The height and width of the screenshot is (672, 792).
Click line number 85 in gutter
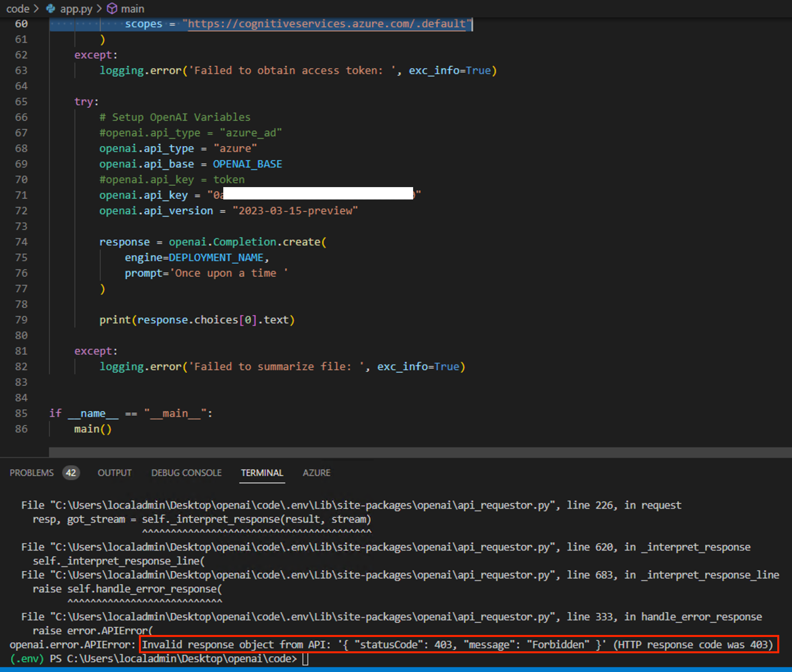coord(21,413)
